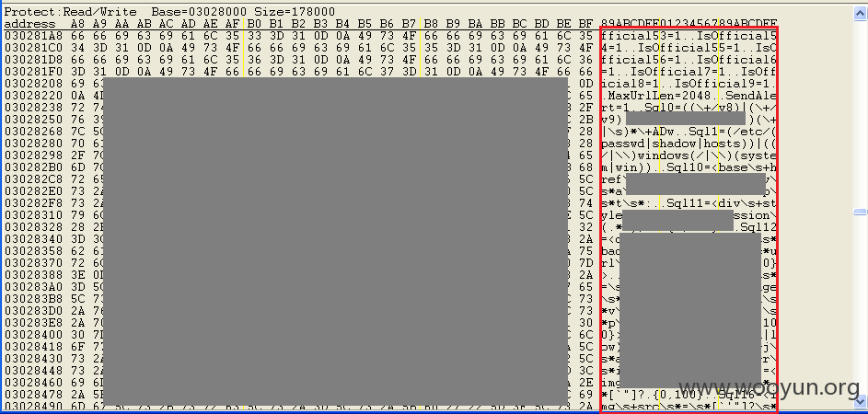Image resolution: width=868 pixels, height=414 pixels.
Task: Click ASCII text ".MaxUrlLen=2048..SendAle"
Action: pyautogui.click(x=689, y=95)
